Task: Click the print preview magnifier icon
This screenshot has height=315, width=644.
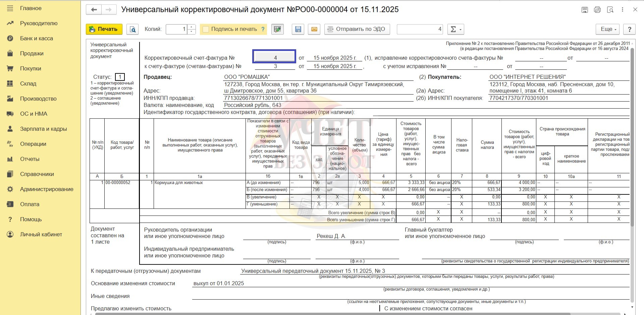Action: click(x=133, y=29)
